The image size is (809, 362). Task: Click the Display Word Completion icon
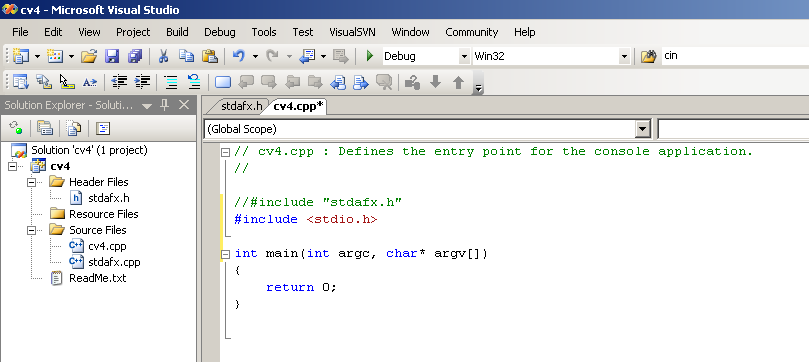pos(90,82)
